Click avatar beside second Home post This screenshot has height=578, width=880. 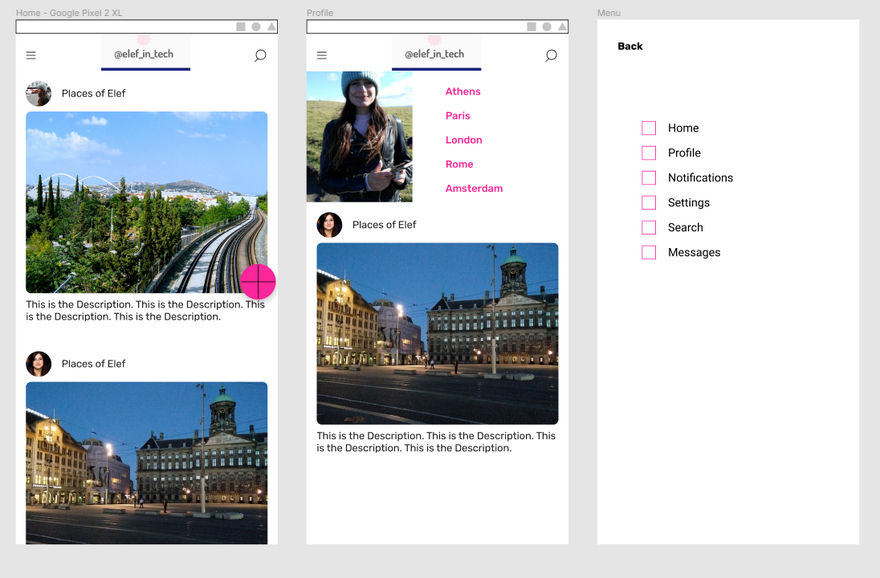click(39, 364)
